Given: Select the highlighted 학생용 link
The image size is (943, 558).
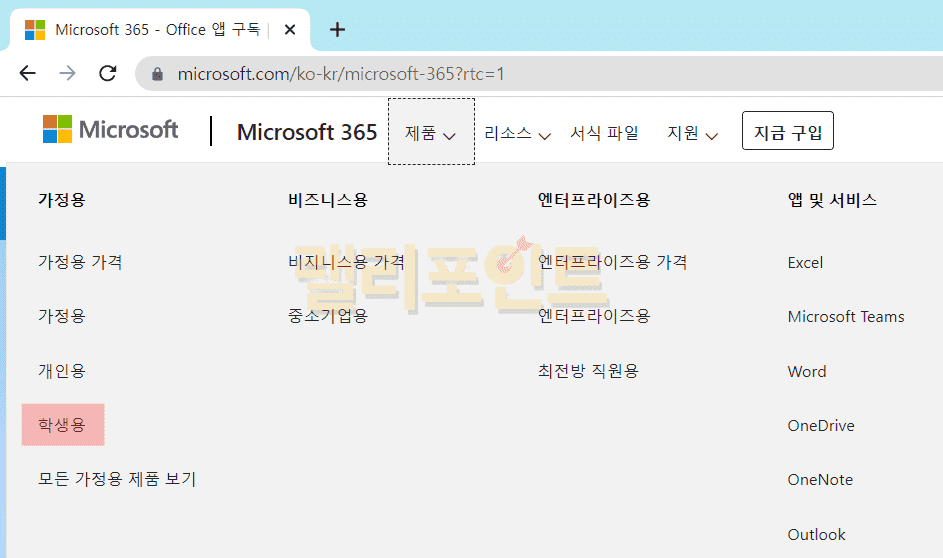Looking at the screenshot, I should tap(62, 425).
